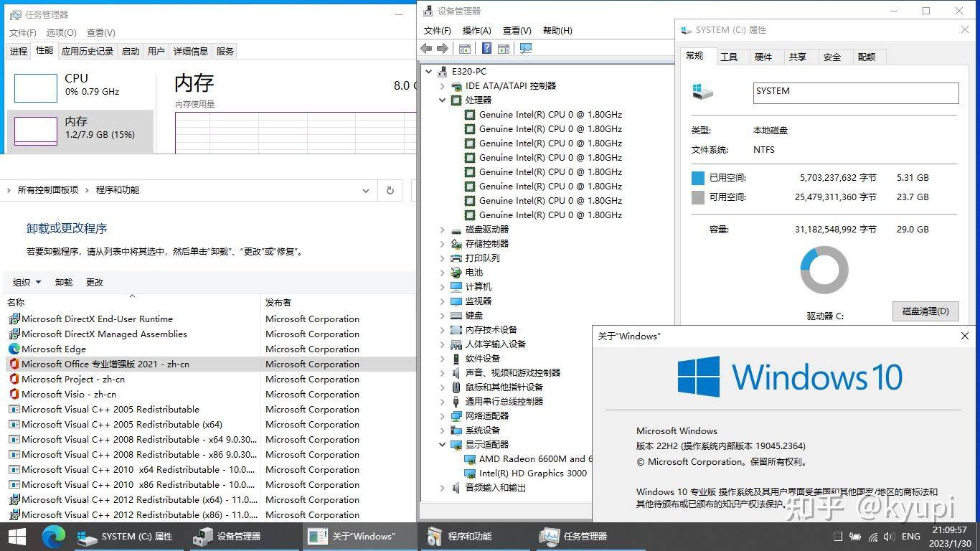Click the blue question-mark help icon in Device Manager
This screenshot has height=551, width=980.
click(x=486, y=48)
